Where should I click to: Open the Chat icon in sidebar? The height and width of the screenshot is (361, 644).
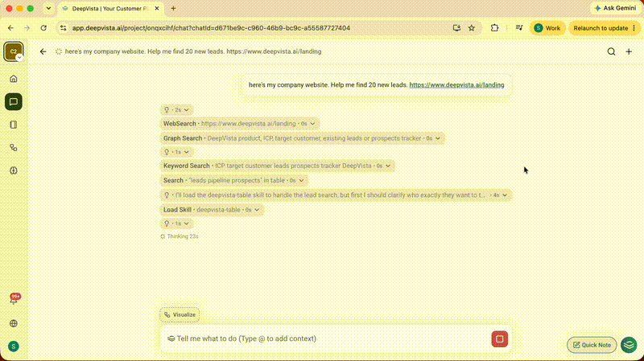[14, 102]
